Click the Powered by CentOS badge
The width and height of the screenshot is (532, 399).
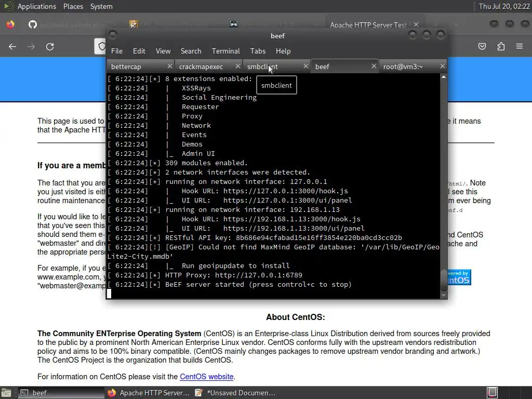pos(459,277)
